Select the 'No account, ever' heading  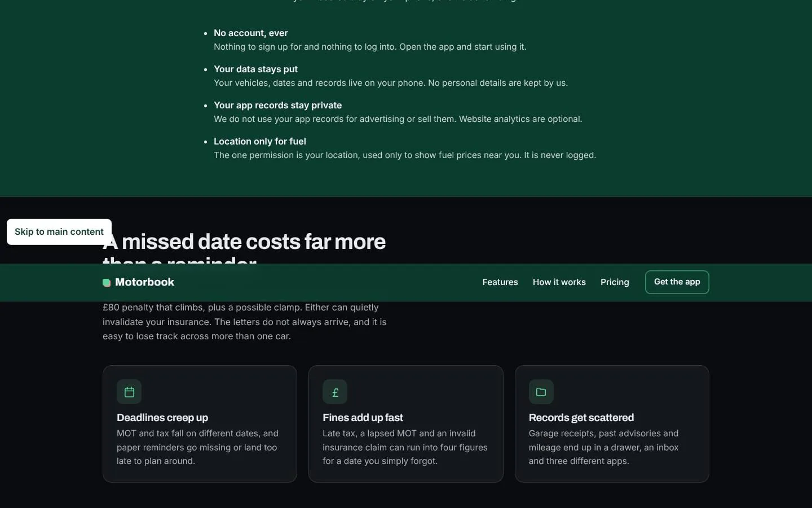pos(251,33)
